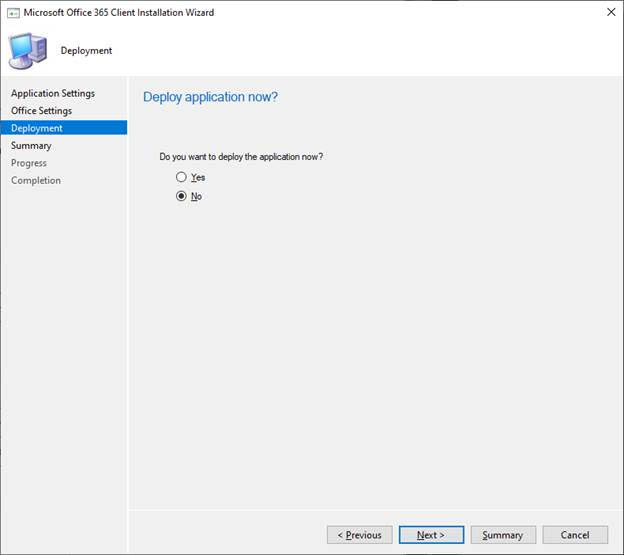Image resolution: width=624 pixels, height=555 pixels.
Task: Click the Next button
Action: (x=431, y=535)
